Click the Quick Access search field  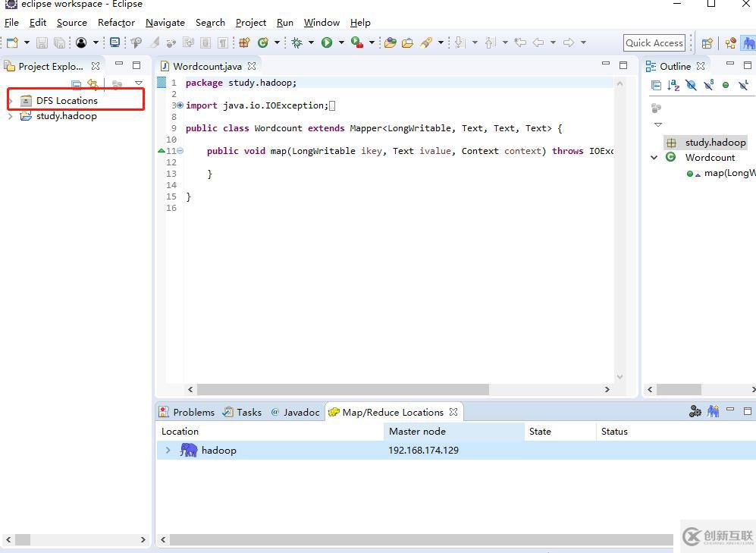[x=654, y=43]
